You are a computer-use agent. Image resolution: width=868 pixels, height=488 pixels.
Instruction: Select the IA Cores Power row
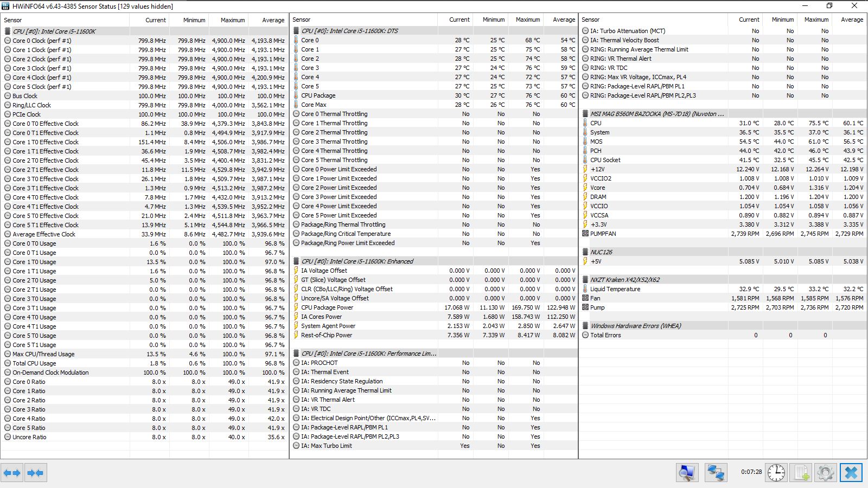pyautogui.click(x=434, y=317)
